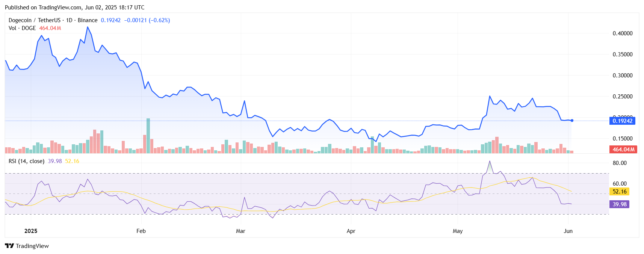Image resolution: width=644 pixels, height=254 pixels.
Task: Click the 80.00 level on RSI axis
Action: (620, 163)
